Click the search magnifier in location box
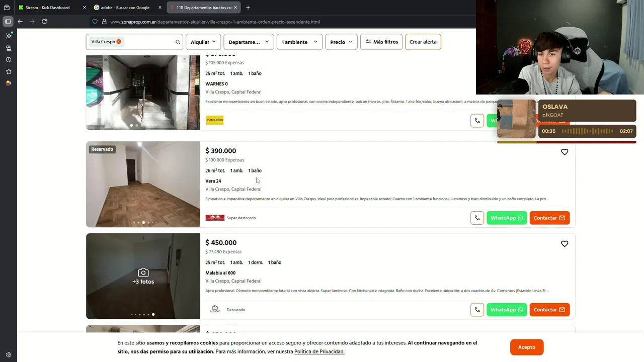Screen dimensions: 644x362 178,42
